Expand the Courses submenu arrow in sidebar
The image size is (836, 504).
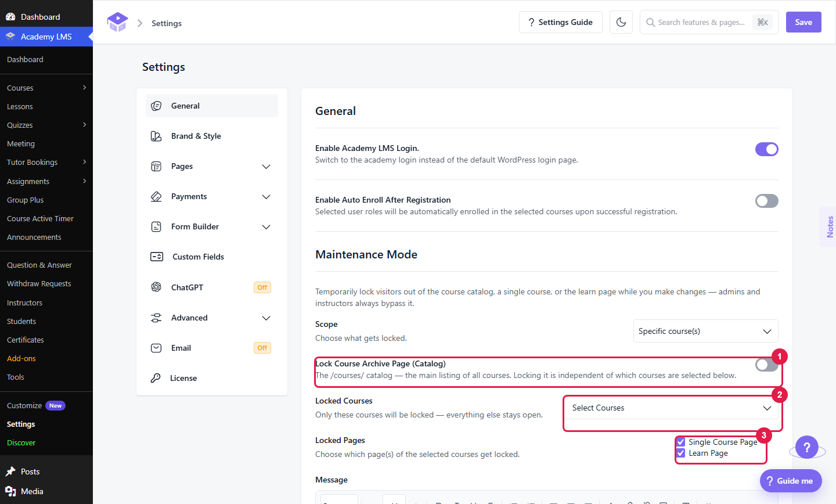coord(85,88)
